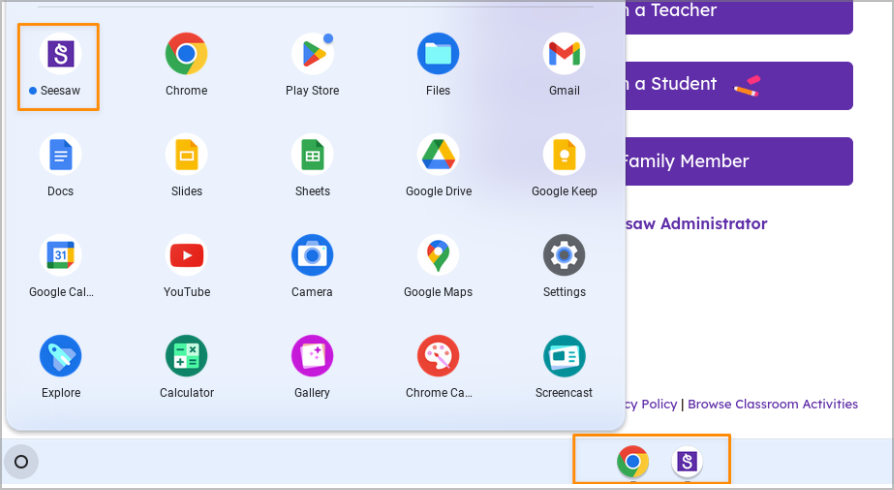Screen dimensions: 894x490
Task: Open Google Slides
Action: [x=186, y=155]
